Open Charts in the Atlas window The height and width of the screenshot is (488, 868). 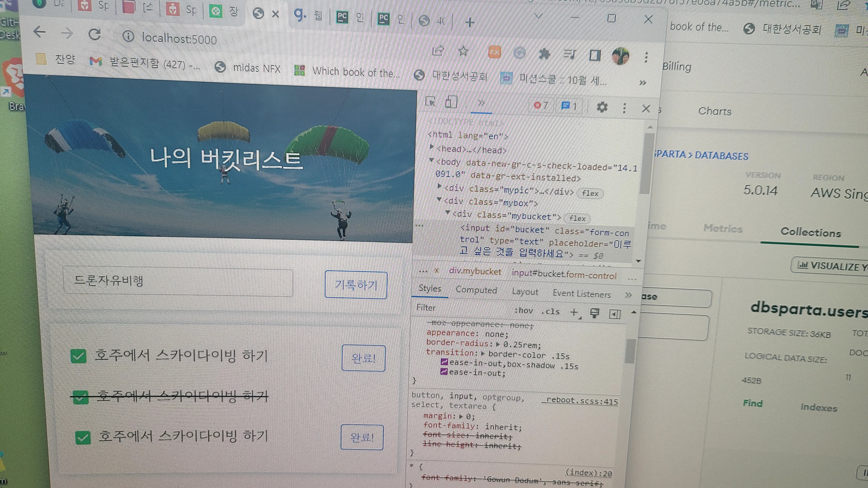tap(714, 111)
